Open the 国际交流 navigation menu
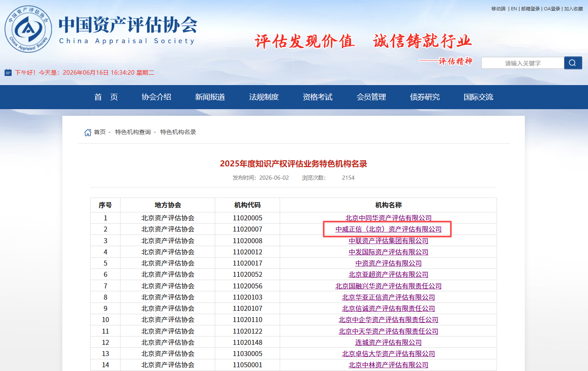The height and width of the screenshot is (371, 588). point(478,97)
